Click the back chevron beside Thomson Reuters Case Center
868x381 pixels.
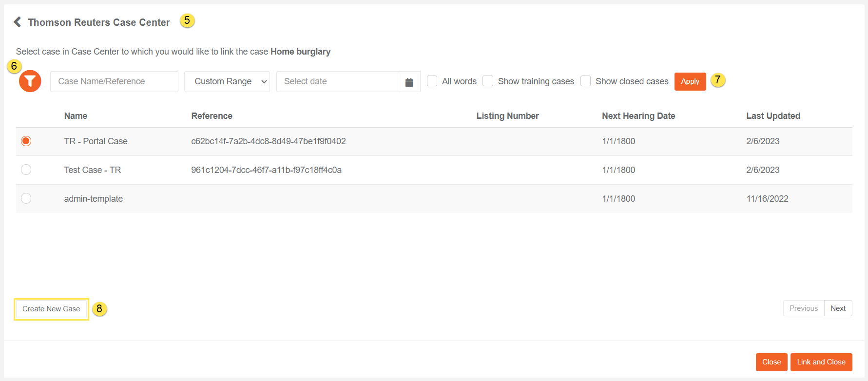coord(17,22)
